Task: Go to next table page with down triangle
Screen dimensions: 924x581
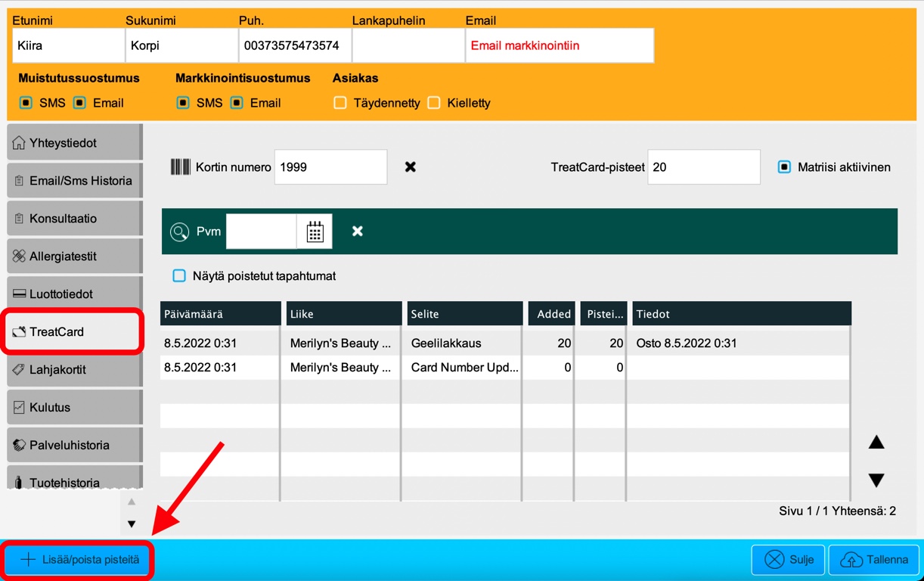Action: click(x=876, y=480)
